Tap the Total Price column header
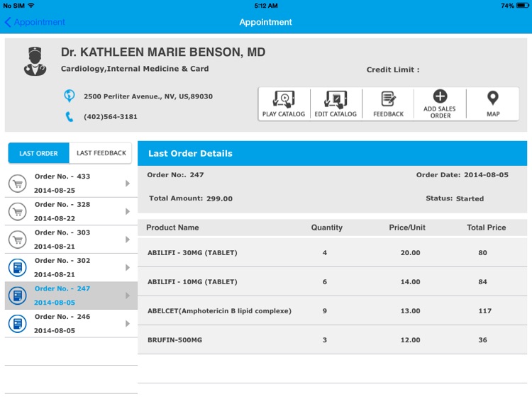Screen dimensions: 532x399 (x=486, y=227)
